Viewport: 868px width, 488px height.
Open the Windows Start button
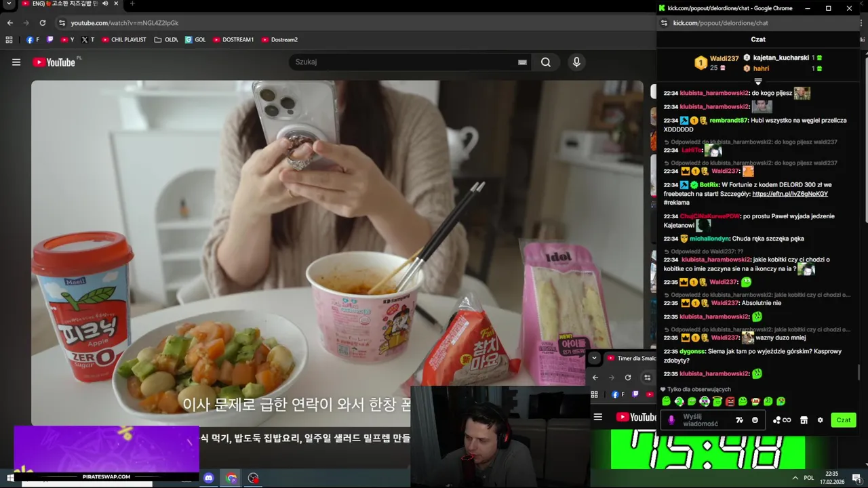(x=10, y=478)
